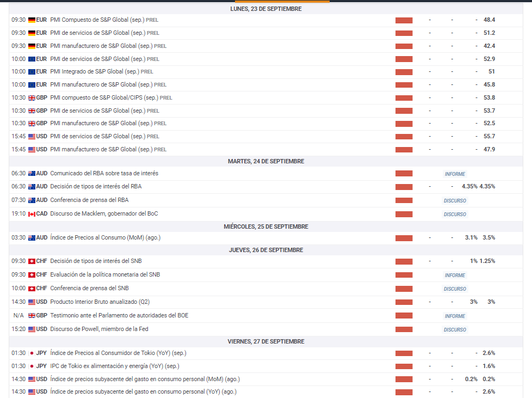532x398 pixels.
Task: Click the EU flag beside PMI Integrado
Action: pos(32,72)
